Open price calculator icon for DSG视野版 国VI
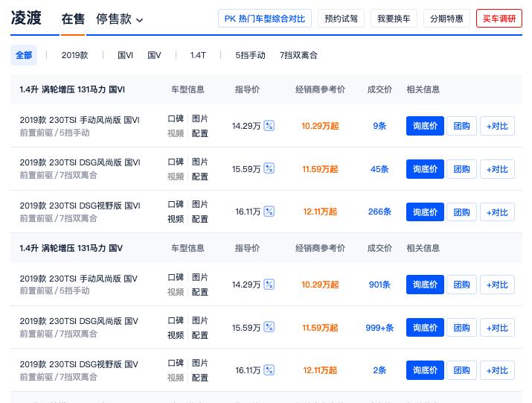The height and width of the screenshot is (403, 532). pyautogui.click(x=269, y=212)
